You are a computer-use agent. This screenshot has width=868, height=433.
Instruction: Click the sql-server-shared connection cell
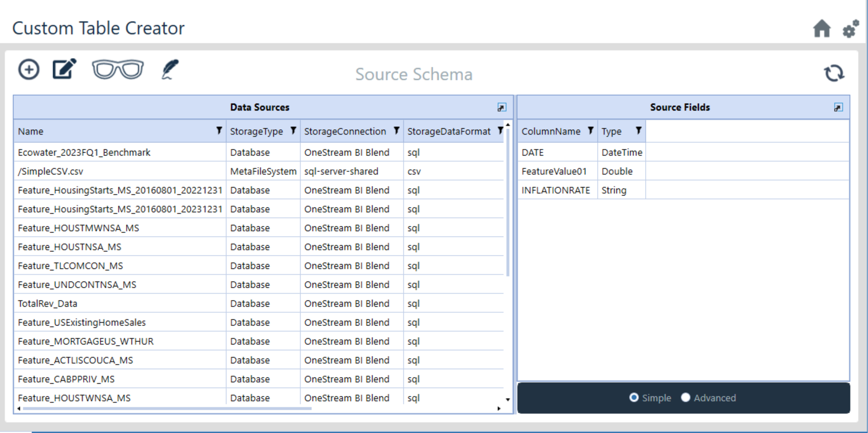click(352, 171)
